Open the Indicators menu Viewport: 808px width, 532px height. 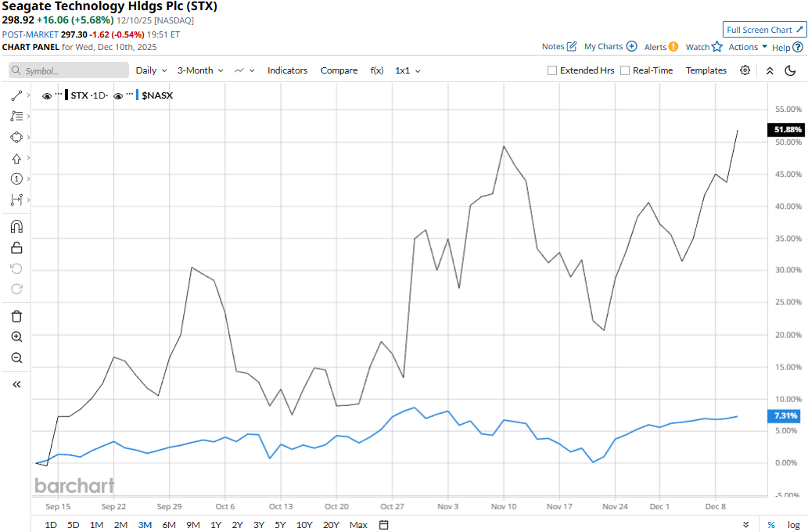pyautogui.click(x=287, y=70)
